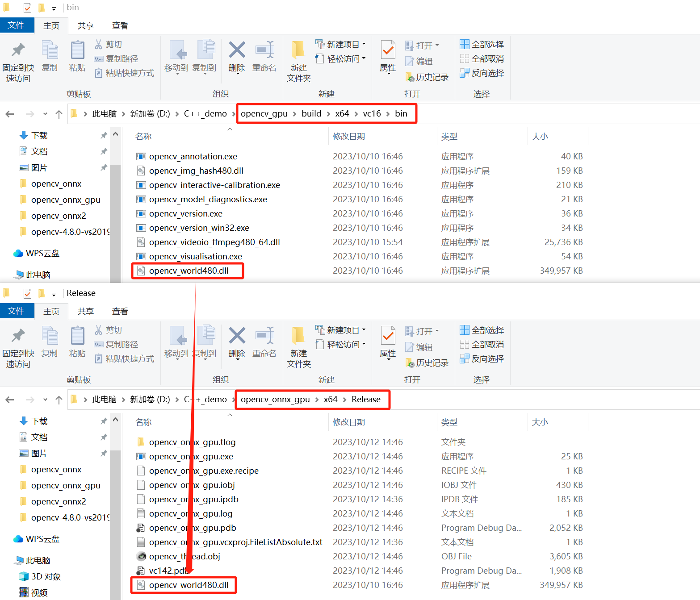This screenshot has width=700, height=600.
Task: Open the opencv_onnx_gpu folder in sidebar
Action: tap(66, 200)
